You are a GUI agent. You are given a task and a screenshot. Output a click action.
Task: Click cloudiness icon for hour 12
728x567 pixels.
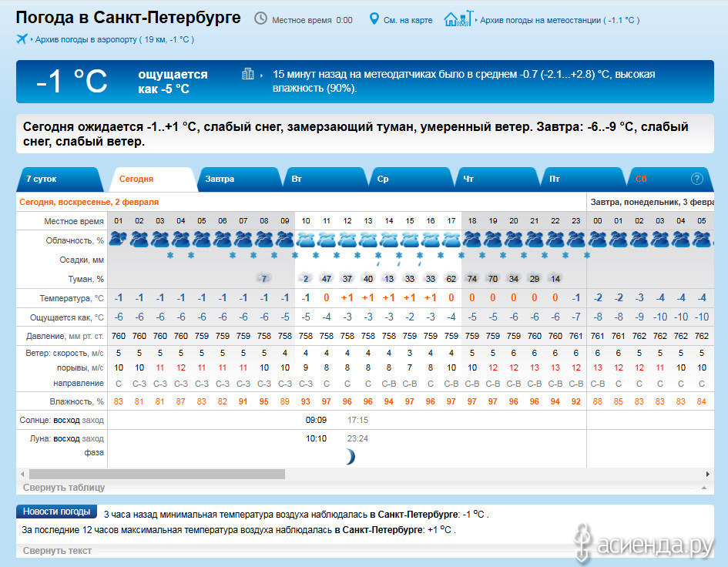[x=347, y=239]
